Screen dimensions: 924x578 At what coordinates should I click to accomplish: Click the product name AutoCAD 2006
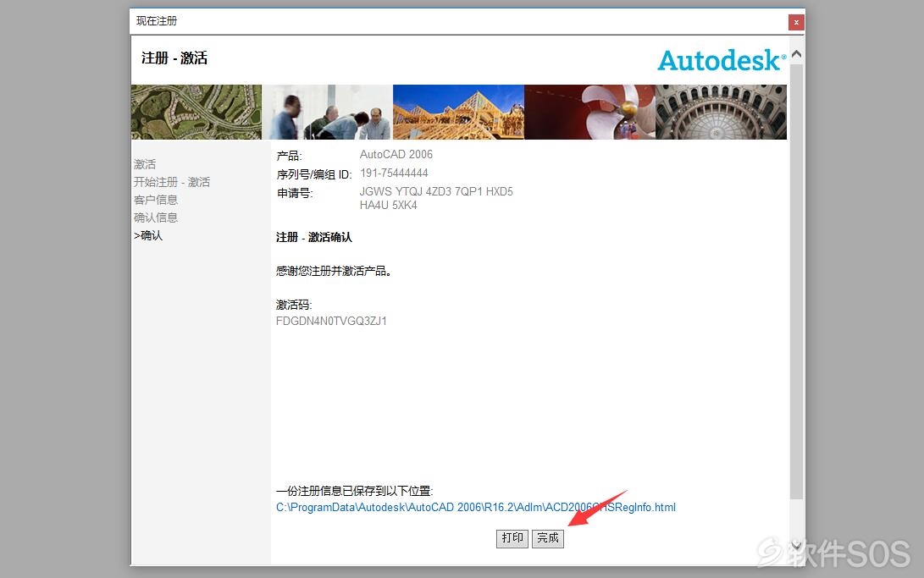tap(396, 154)
